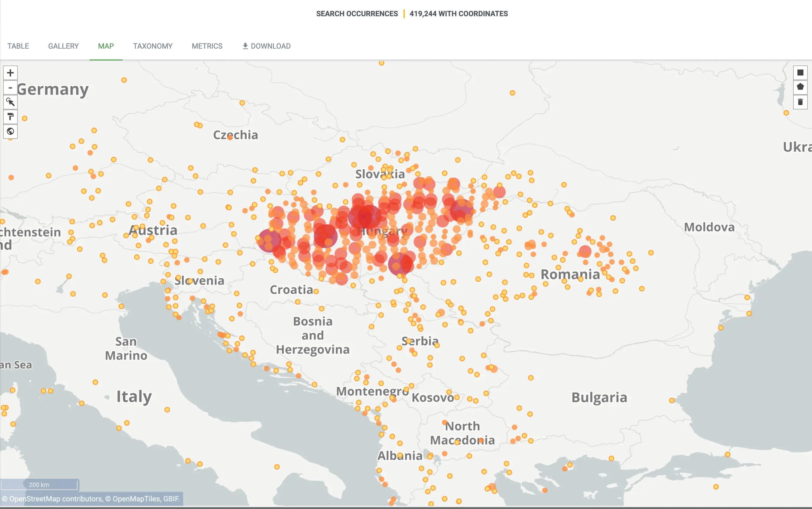Open the map style paint roller
Image resolution: width=812 pixels, height=509 pixels.
10,117
